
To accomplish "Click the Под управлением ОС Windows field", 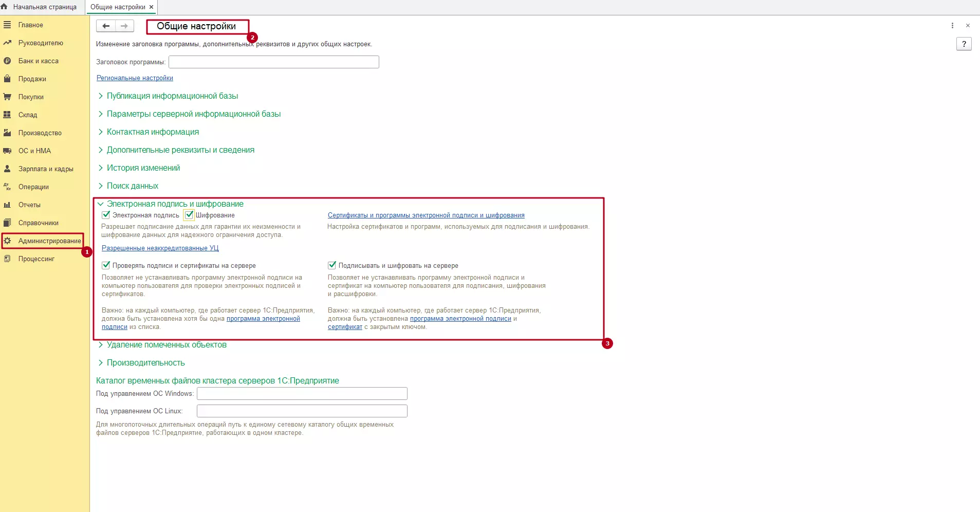I will 302,393.
